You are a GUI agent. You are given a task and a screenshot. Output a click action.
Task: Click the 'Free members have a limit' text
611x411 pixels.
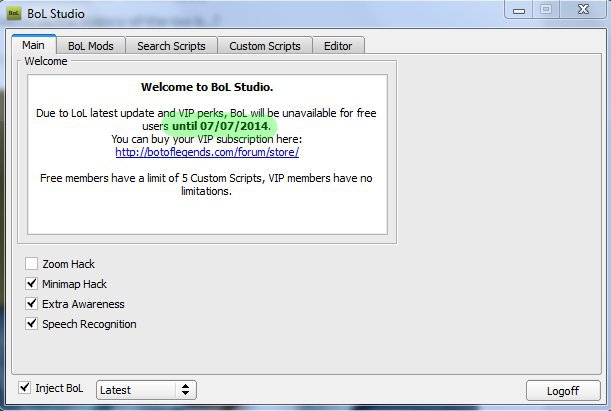(206, 184)
